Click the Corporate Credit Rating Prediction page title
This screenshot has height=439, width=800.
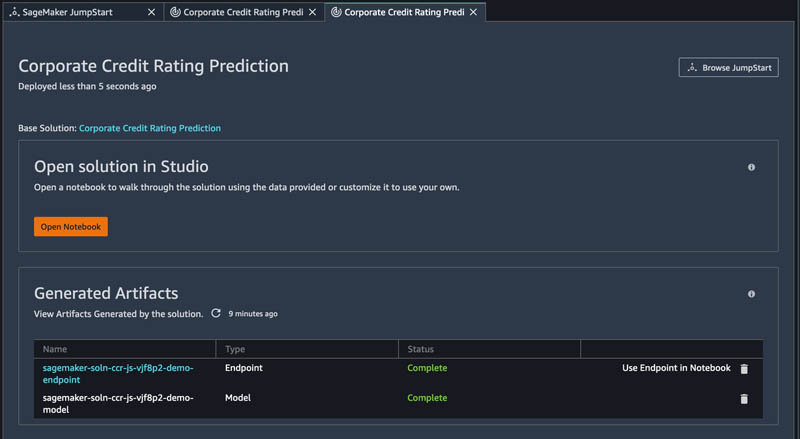[154, 66]
